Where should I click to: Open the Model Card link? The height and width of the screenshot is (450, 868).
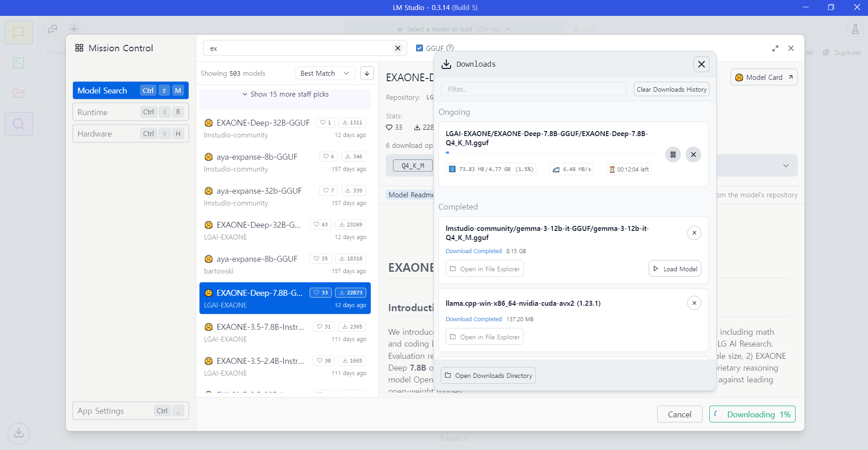764,77
